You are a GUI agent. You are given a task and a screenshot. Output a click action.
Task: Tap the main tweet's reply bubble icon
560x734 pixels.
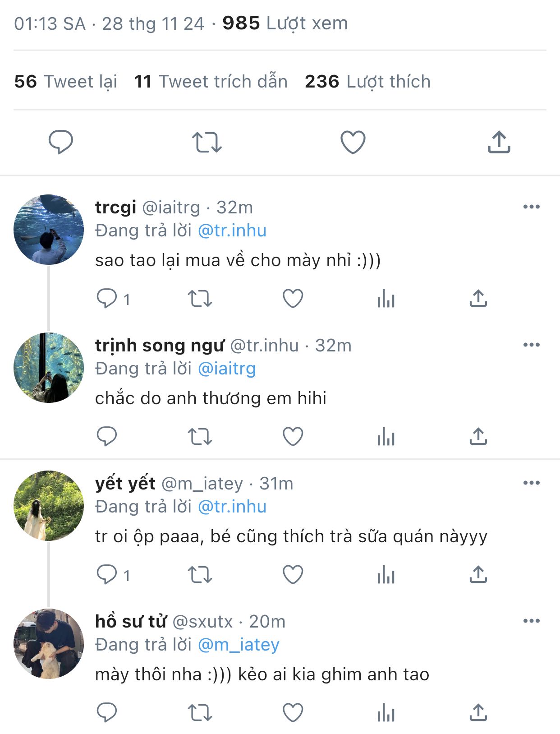[x=61, y=142]
